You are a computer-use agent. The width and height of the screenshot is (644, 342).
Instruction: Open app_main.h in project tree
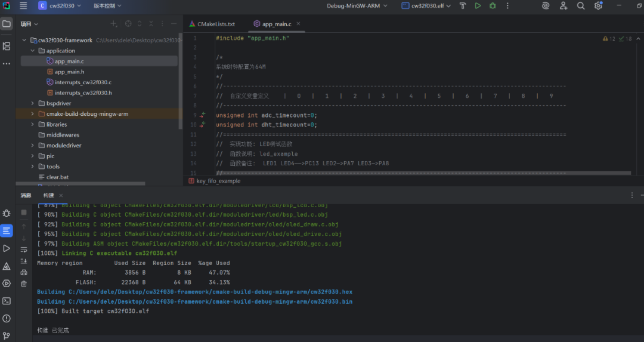click(69, 72)
